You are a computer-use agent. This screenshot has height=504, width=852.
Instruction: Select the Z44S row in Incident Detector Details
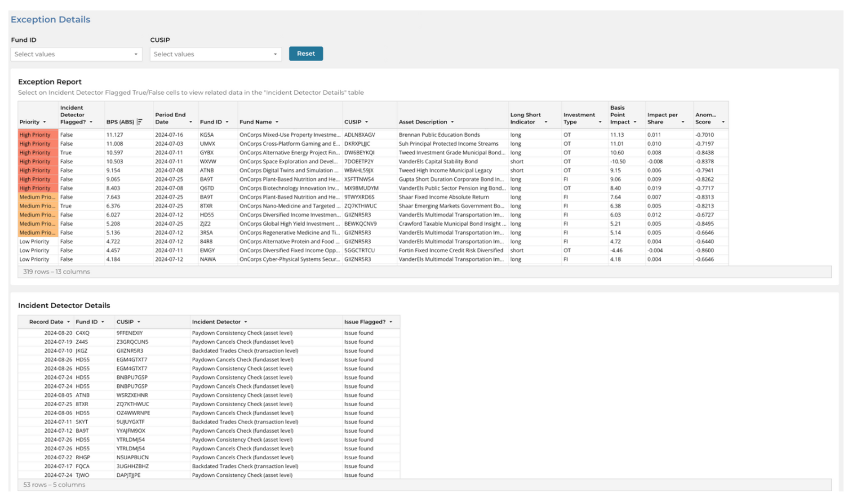click(x=209, y=342)
